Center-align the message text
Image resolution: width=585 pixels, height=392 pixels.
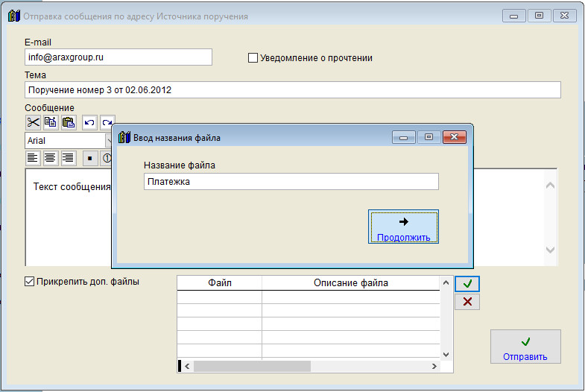coord(51,158)
